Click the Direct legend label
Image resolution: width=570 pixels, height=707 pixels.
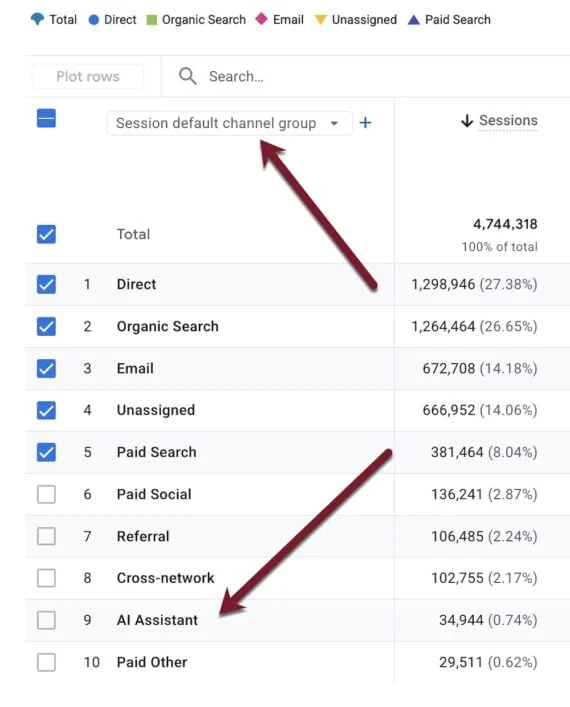click(x=120, y=20)
